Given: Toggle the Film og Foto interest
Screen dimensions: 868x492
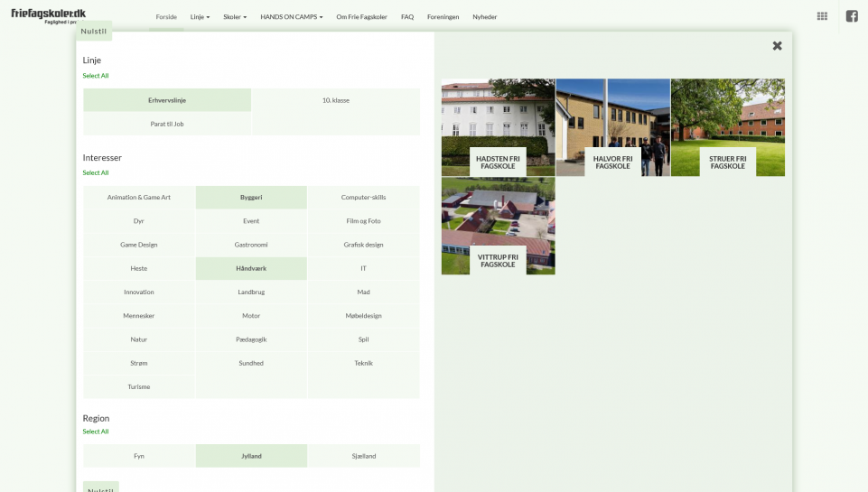Looking at the screenshot, I should click(x=364, y=221).
